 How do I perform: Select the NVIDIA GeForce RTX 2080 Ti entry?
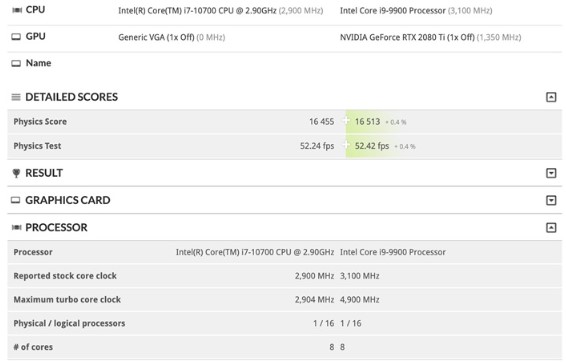407,37
